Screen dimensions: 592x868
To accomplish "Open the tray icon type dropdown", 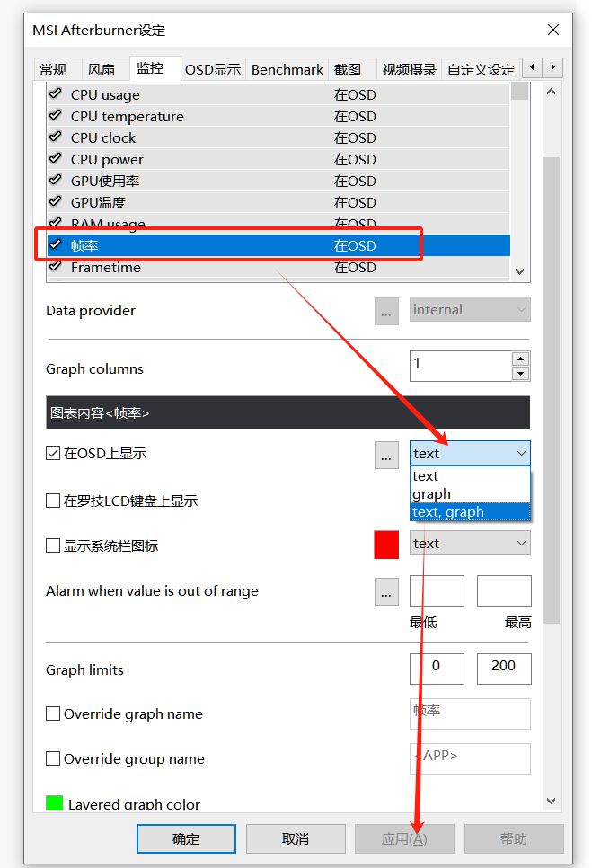I will [x=470, y=544].
